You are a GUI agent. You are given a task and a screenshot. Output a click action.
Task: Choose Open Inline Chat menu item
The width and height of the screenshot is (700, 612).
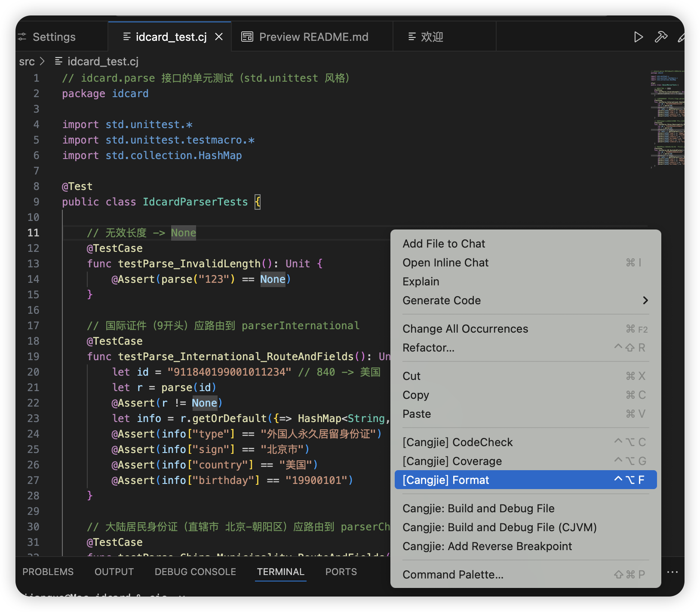[525, 263]
